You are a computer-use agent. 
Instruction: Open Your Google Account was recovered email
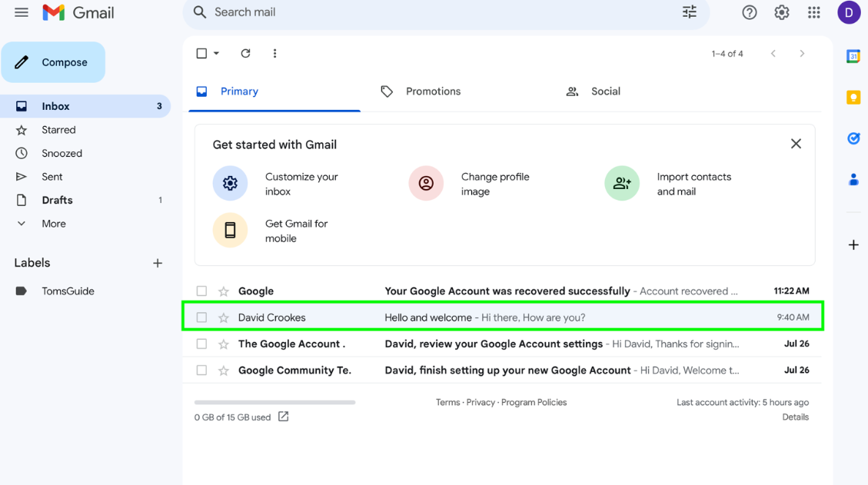pyautogui.click(x=503, y=291)
